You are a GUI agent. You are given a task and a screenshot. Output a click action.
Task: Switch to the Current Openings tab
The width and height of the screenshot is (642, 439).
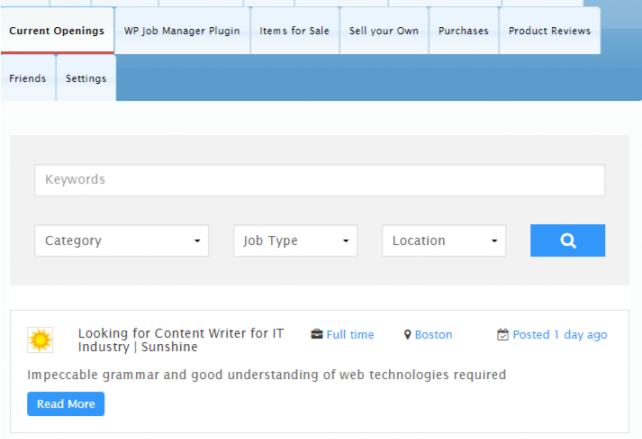coord(56,31)
